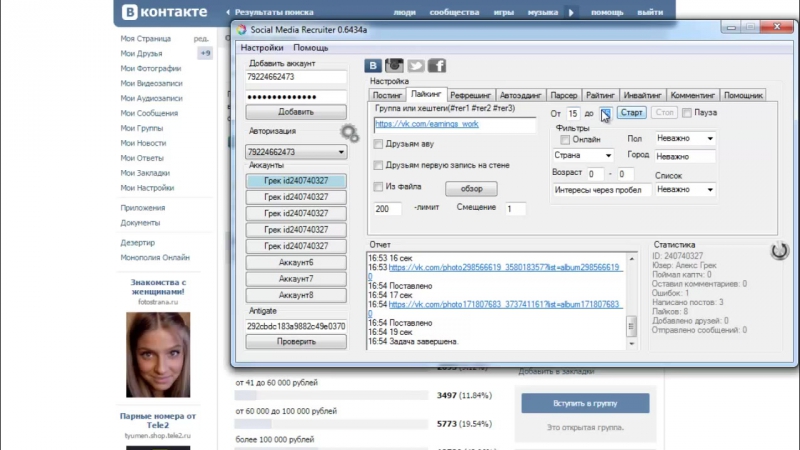Open the Страна dropdown

(x=583, y=155)
